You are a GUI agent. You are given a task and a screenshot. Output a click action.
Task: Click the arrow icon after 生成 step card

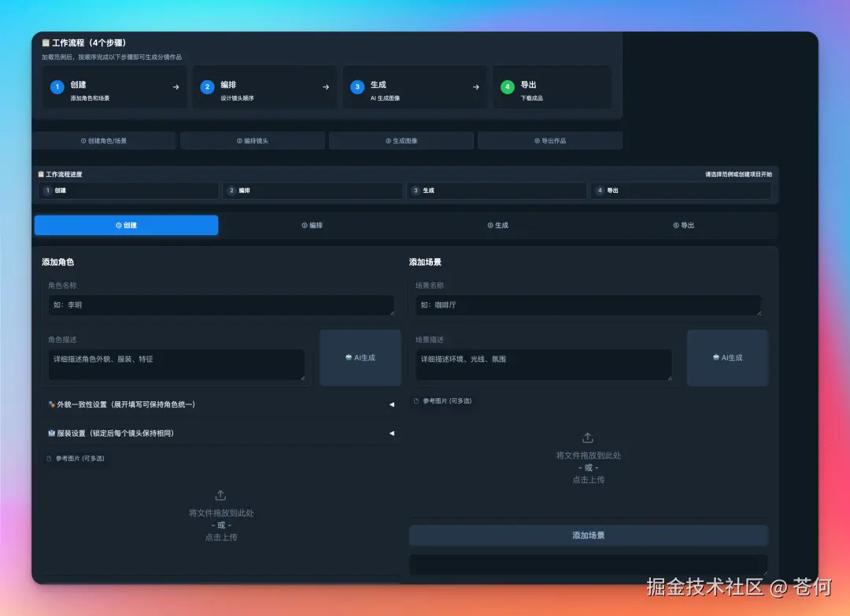point(476,87)
